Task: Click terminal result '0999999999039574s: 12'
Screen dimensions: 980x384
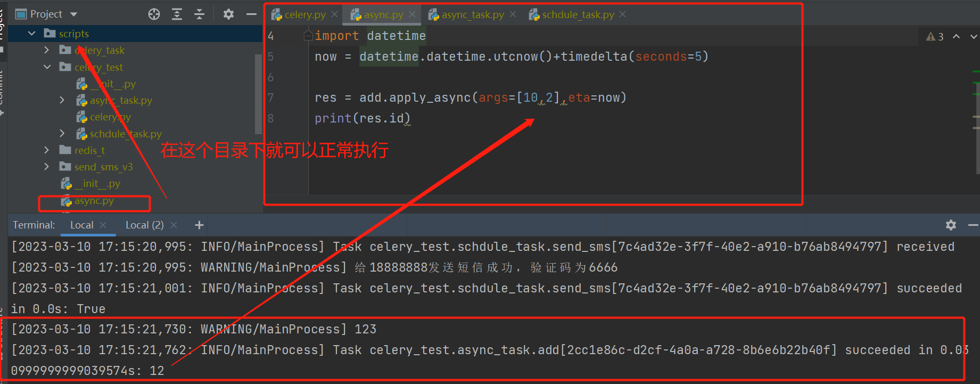Action: tap(87, 371)
